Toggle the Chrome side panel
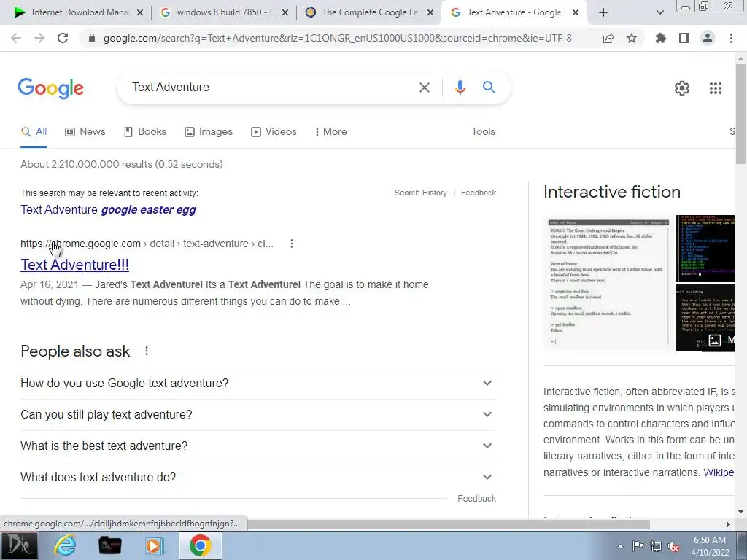This screenshot has height=560, width=747. tap(684, 38)
